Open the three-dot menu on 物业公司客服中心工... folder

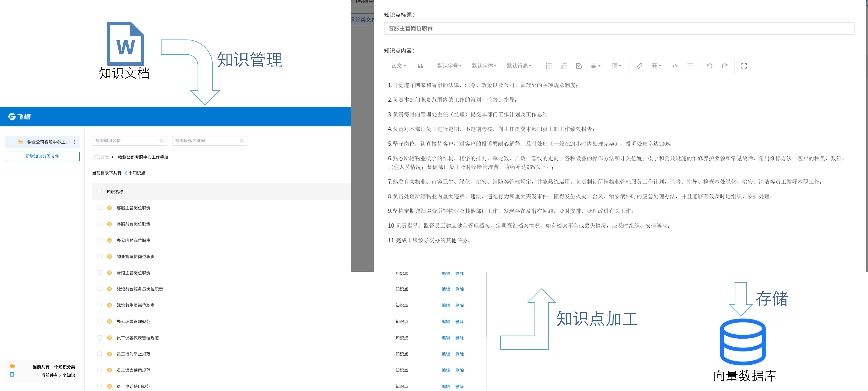pos(74,142)
